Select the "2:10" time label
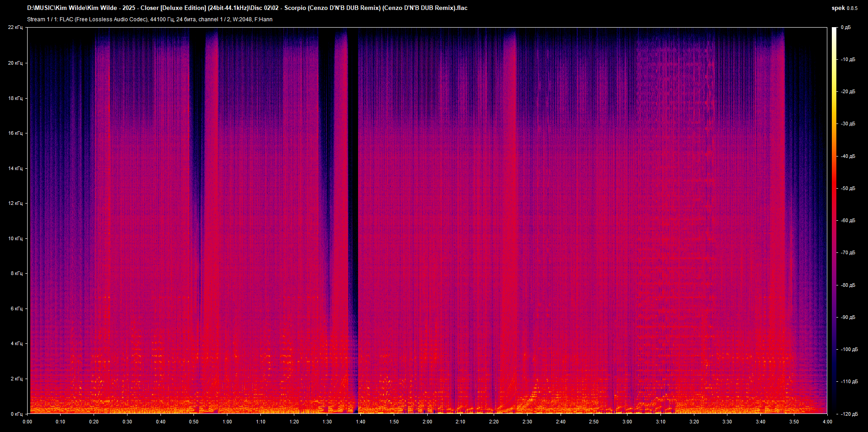This screenshot has width=868, height=432. [x=461, y=422]
